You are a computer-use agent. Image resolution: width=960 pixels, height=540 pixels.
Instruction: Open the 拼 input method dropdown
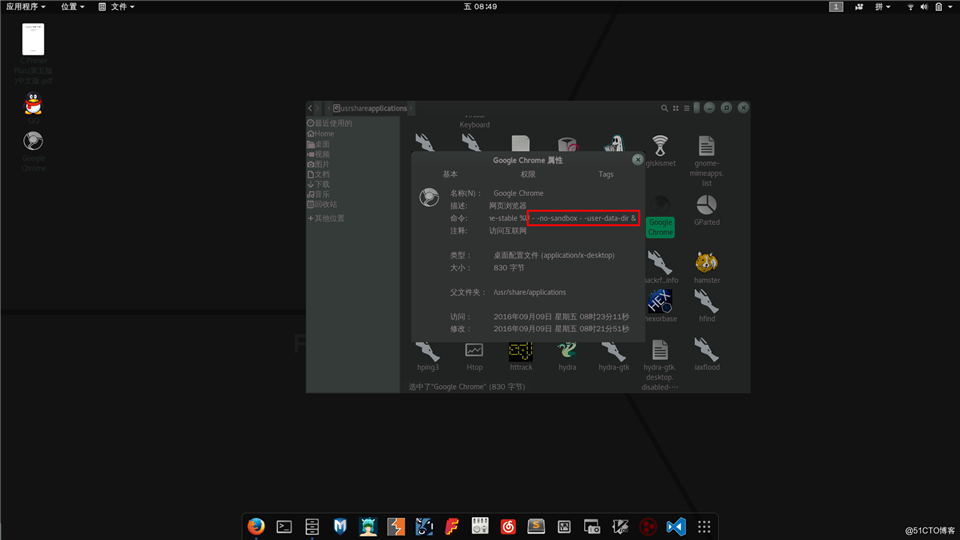pyautogui.click(x=882, y=7)
